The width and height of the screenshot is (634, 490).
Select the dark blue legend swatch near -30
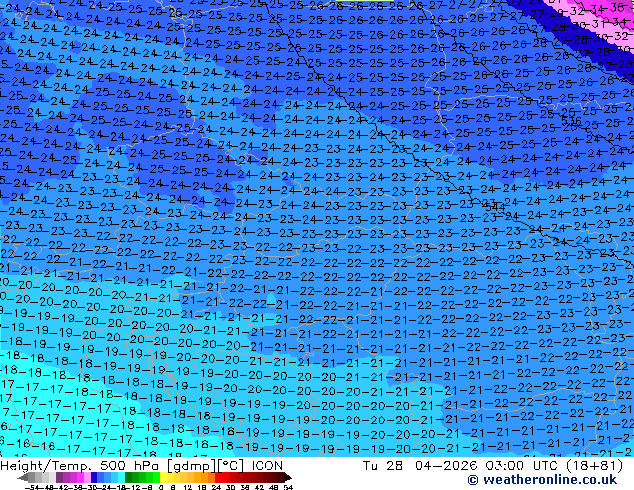point(94,477)
